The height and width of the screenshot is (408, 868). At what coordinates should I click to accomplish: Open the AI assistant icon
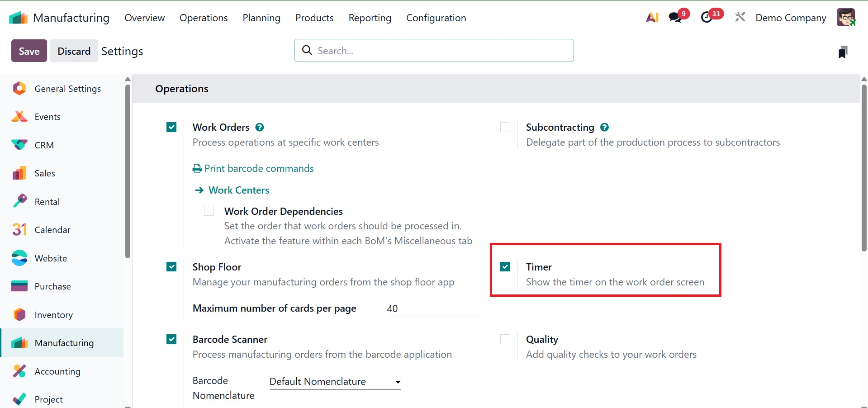coord(652,18)
